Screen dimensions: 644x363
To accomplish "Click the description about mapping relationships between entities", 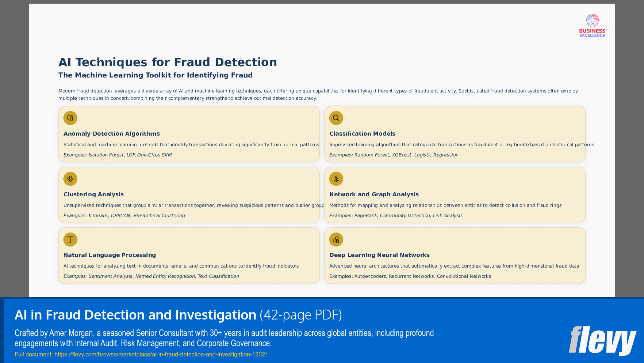I will (445, 205).
